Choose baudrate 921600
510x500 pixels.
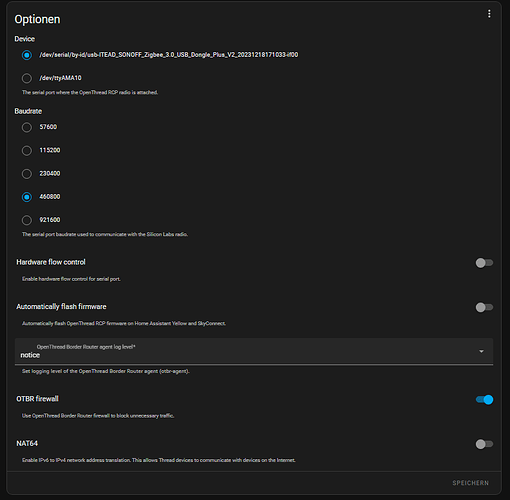click(x=27, y=220)
